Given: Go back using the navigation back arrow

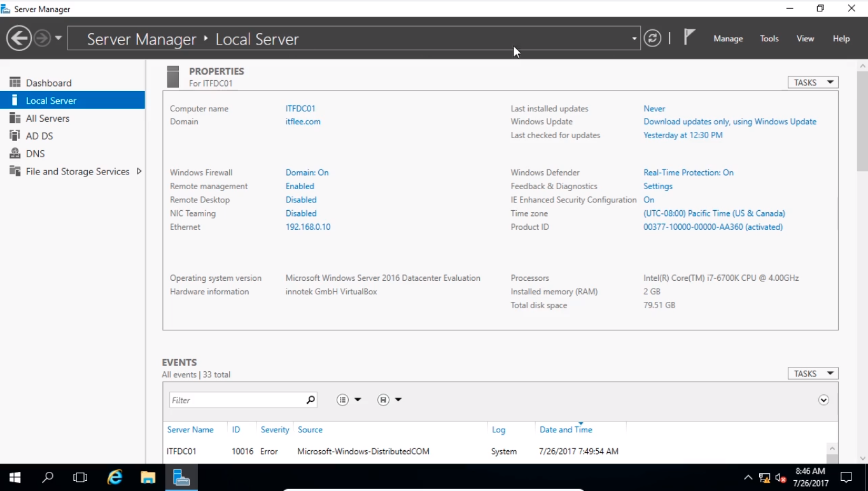Looking at the screenshot, I should click(x=19, y=38).
